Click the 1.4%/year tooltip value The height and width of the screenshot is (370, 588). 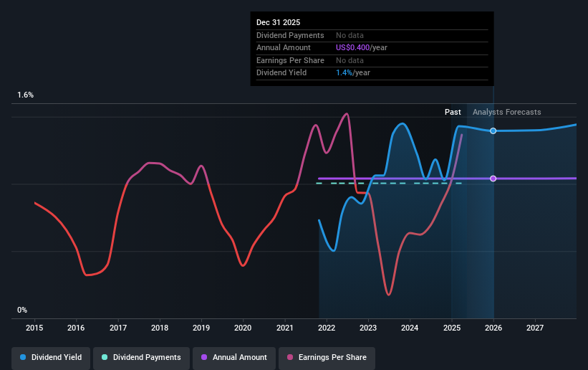353,73
